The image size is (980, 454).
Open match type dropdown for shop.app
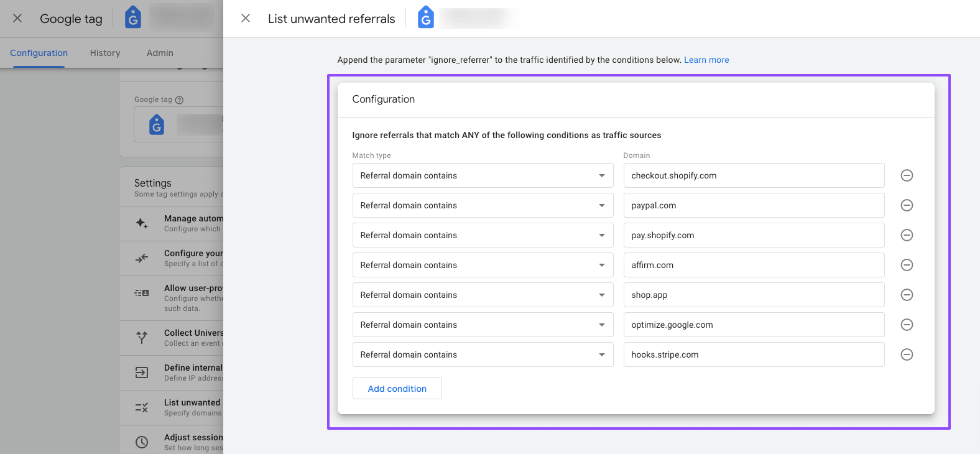coord(483,295)
